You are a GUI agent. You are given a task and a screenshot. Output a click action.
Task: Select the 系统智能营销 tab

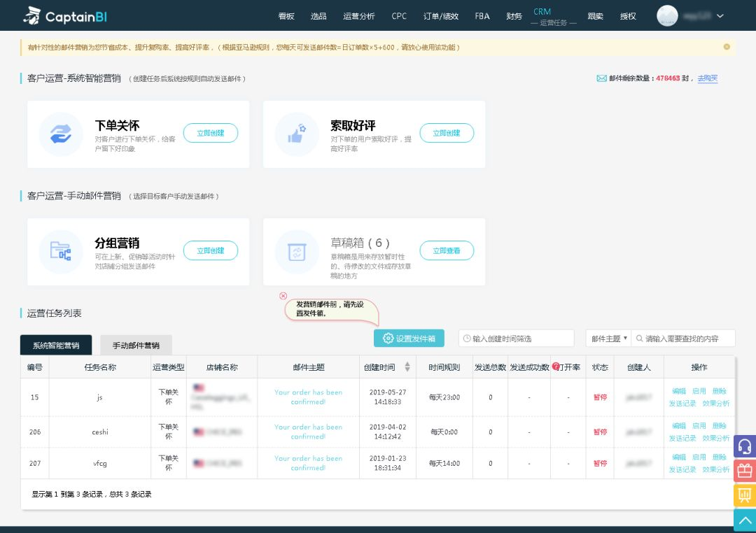[x=56, y=346]
